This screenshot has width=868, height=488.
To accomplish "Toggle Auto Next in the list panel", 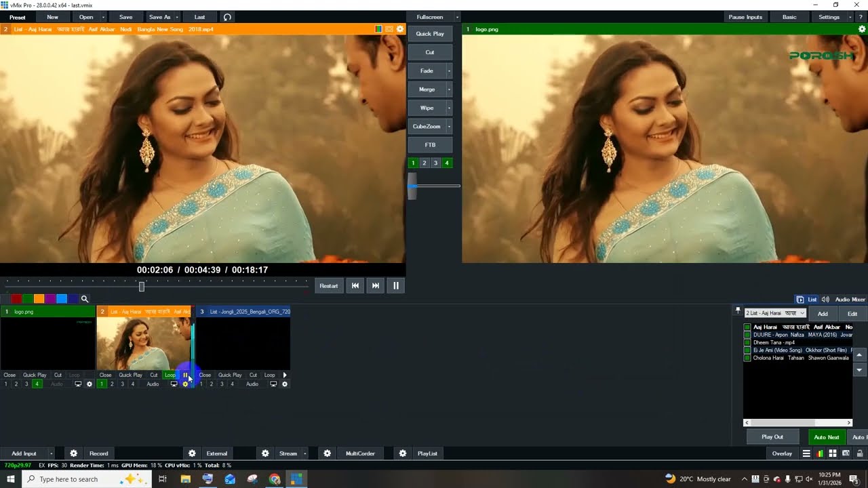I will tap(827, 437).
